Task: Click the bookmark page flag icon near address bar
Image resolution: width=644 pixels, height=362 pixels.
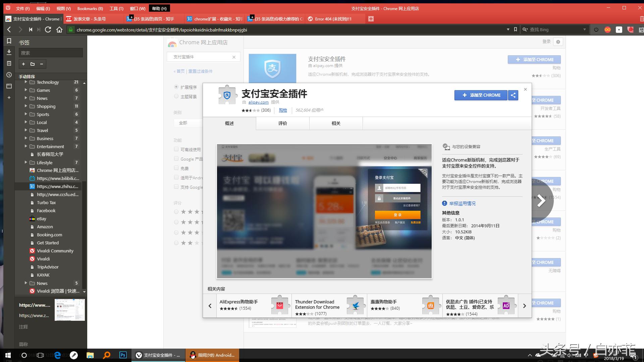Action: [x=516, y=29]
